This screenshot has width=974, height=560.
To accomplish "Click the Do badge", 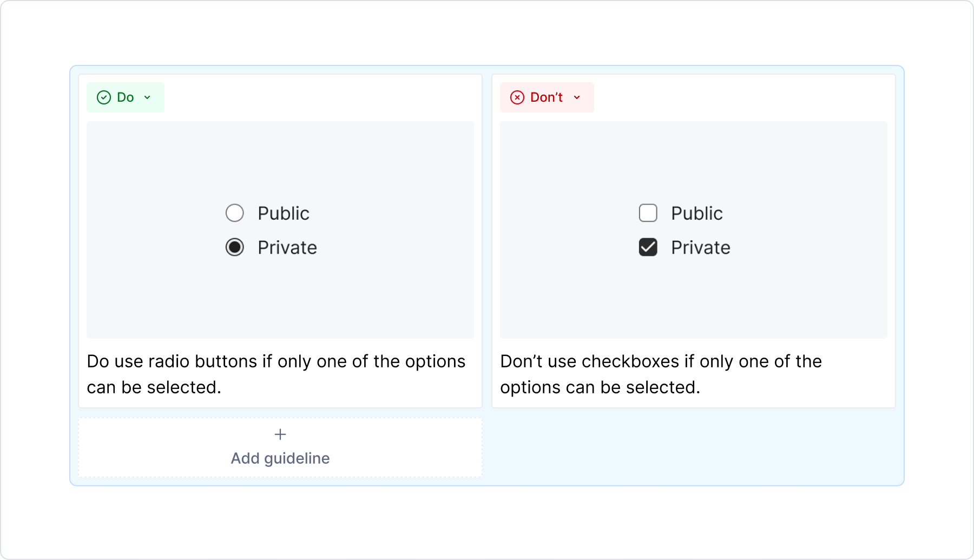I will pos(126,97).
